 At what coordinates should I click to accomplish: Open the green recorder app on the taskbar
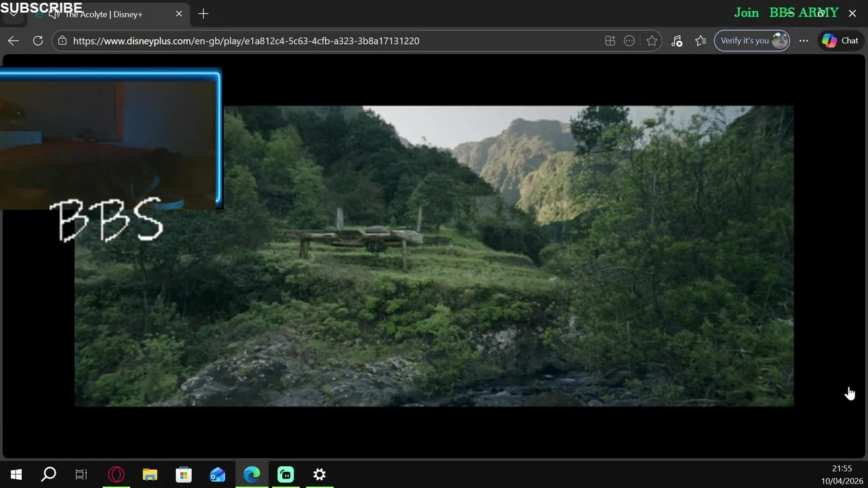285,474
